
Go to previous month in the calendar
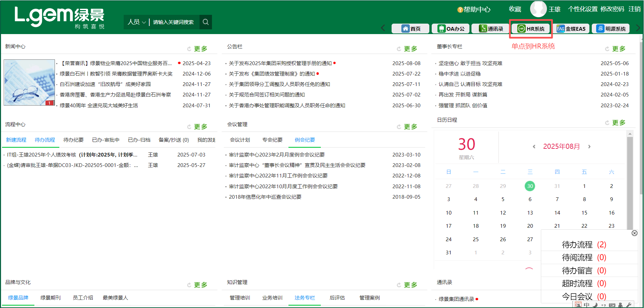click(x=533, y=146)
